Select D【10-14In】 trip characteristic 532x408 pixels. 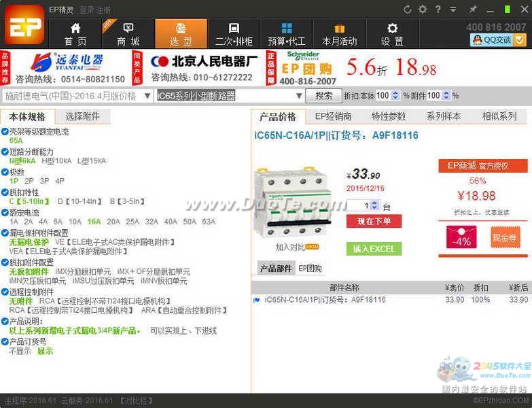pos(79,201)
